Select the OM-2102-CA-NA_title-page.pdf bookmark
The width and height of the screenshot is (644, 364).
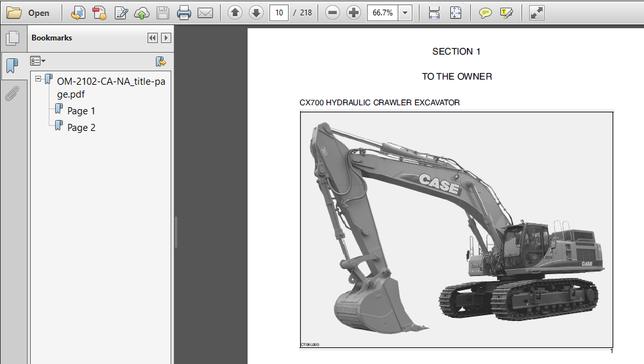[111, 87]
